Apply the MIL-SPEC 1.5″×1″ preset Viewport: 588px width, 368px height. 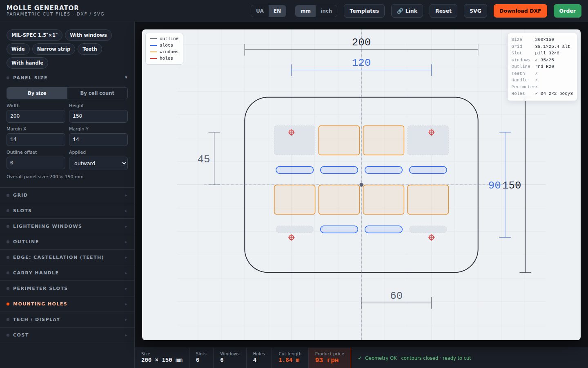point(35,35)
